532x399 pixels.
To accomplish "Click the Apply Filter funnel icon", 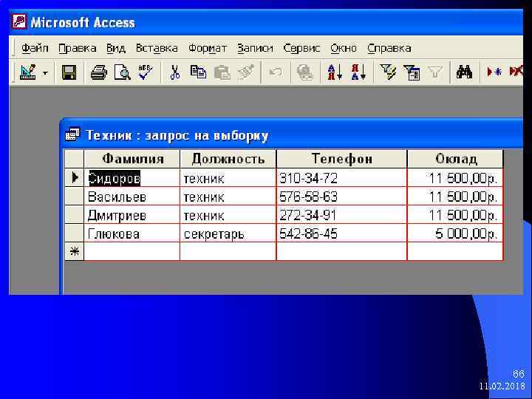I will [x=435, y=72].
